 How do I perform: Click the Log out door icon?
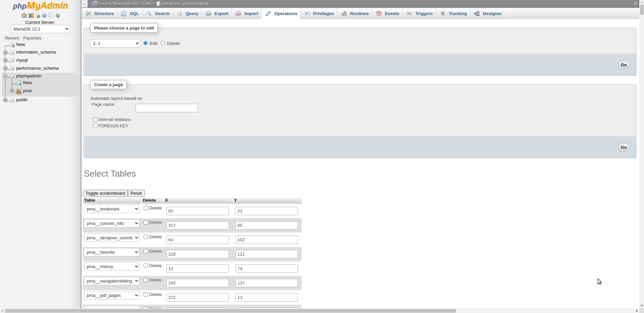click(x=31, y=16)
